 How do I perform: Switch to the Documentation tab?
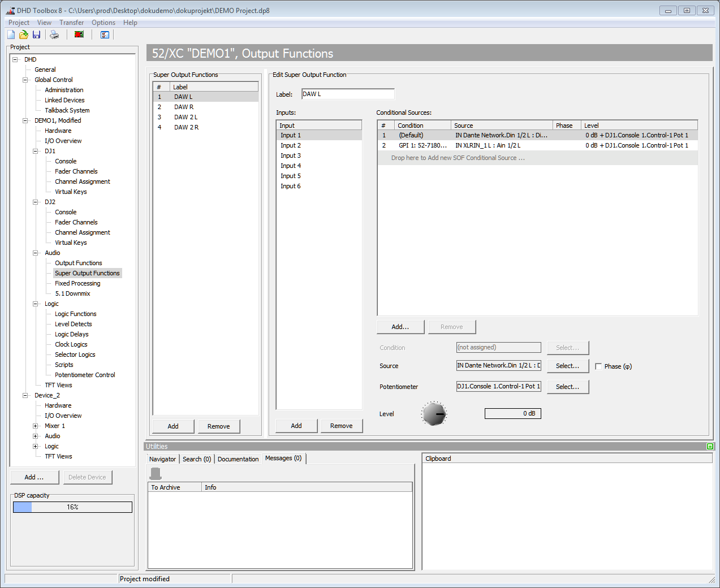(x=238, y=459)
